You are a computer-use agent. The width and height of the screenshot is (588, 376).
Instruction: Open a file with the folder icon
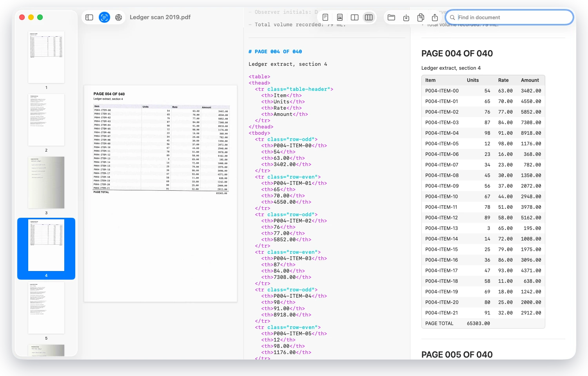tap(391, 17)
